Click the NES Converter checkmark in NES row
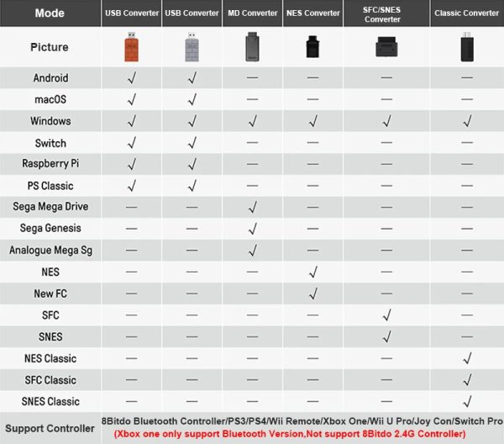The image size is (504, 444). tap(312, 272)
